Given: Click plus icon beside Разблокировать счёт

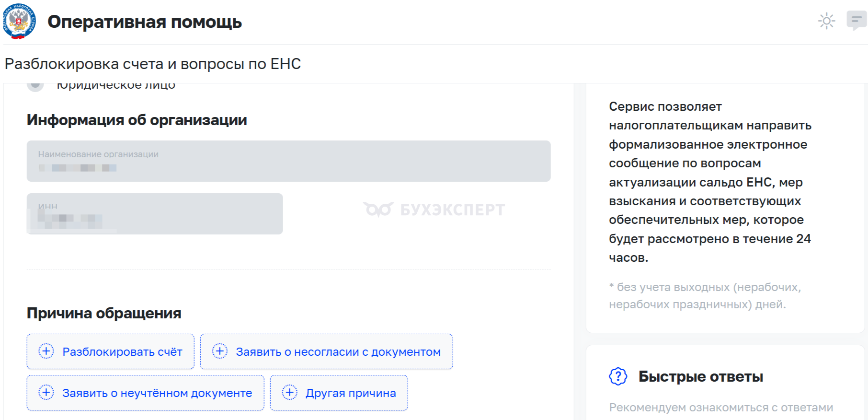Looking at the screenshot, I should pos(46,351).
